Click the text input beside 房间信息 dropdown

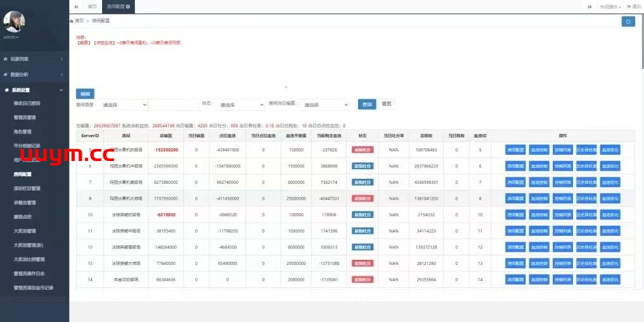click(173, 105)
